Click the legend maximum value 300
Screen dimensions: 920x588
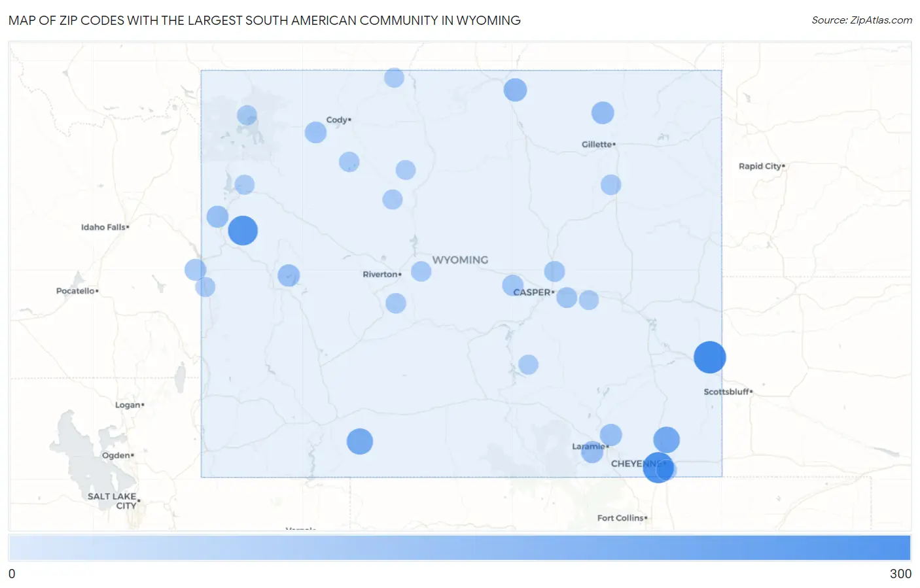[x=900, y=574]
